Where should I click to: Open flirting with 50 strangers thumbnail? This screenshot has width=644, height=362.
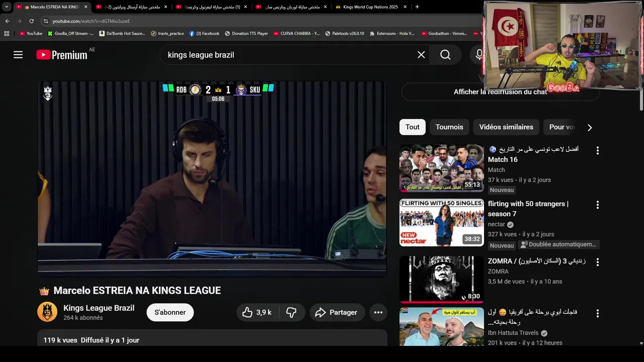[442, 223]
